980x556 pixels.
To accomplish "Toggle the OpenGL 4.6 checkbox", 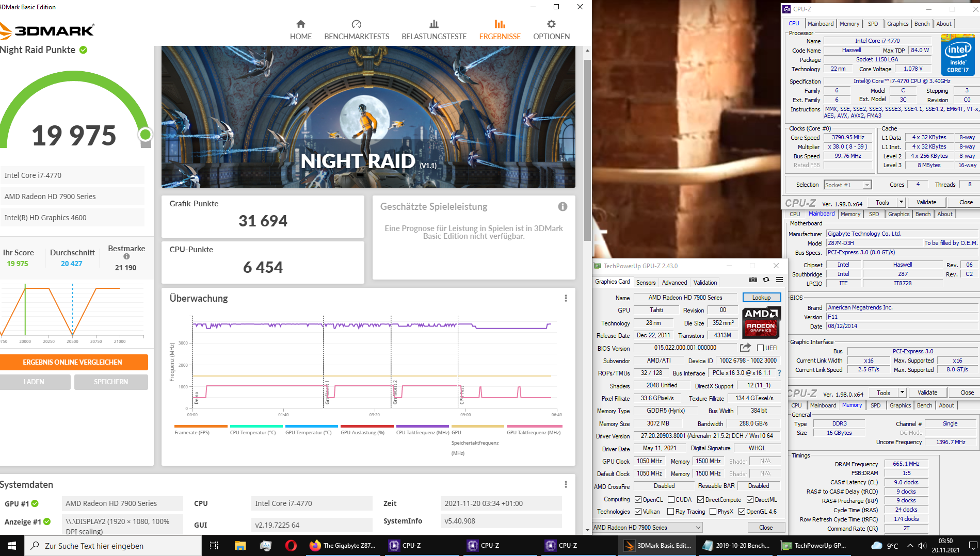I will pos(742,511).
